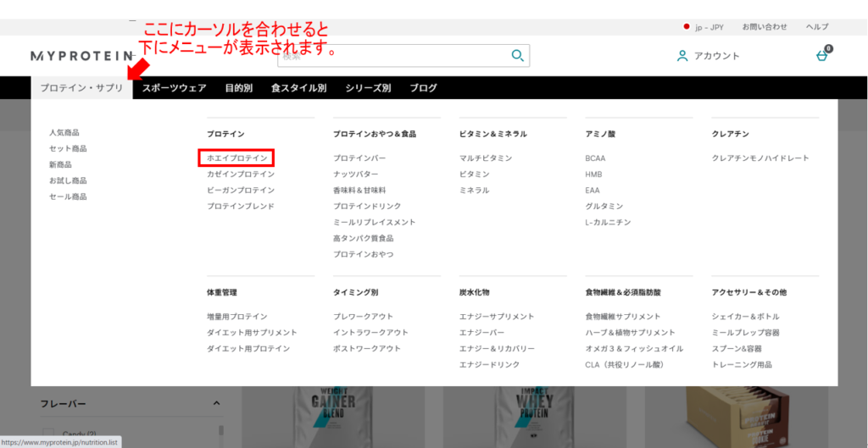
Task: Choose エナジーサプリメント from the menu
Action: [497, 317]
